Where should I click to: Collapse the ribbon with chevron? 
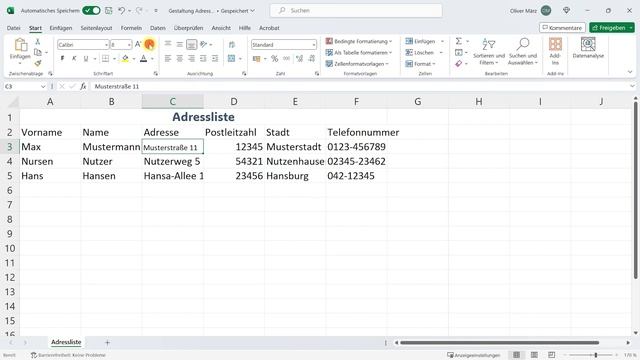(630, 72)
